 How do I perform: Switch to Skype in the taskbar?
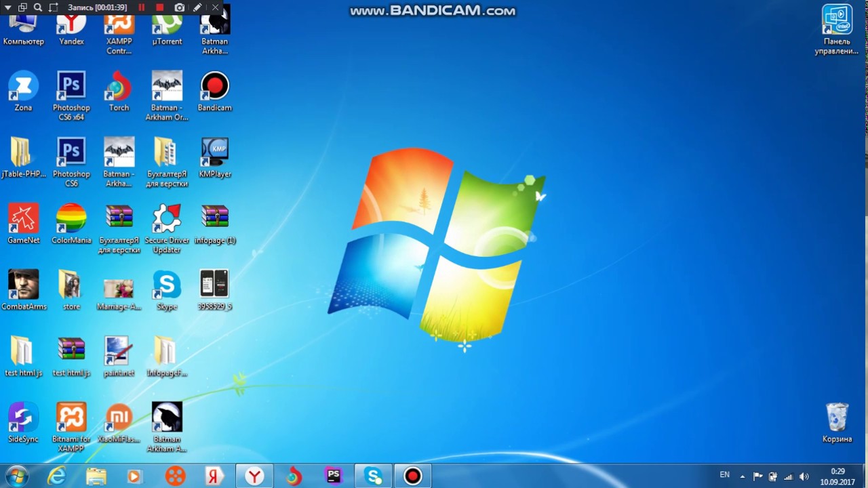click(373, 476)
